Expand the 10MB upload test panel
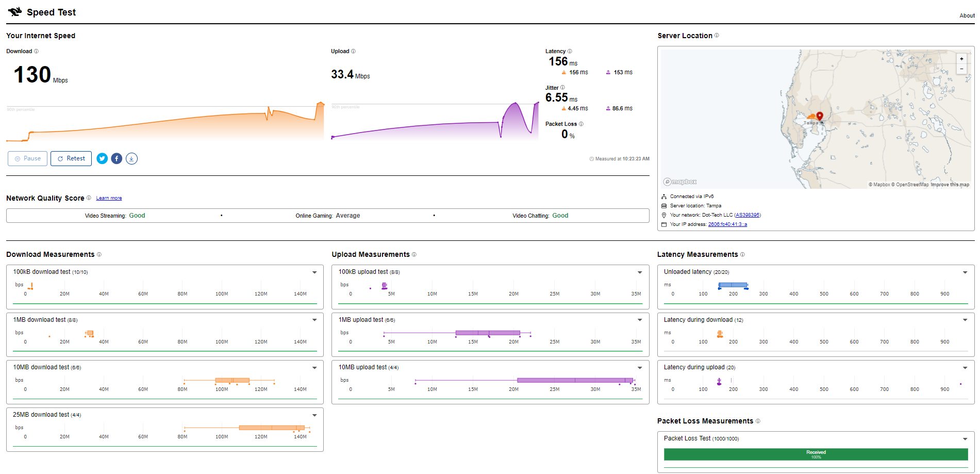Image resolution: width=980 pixels, height=474 pixels. (640, 368)
